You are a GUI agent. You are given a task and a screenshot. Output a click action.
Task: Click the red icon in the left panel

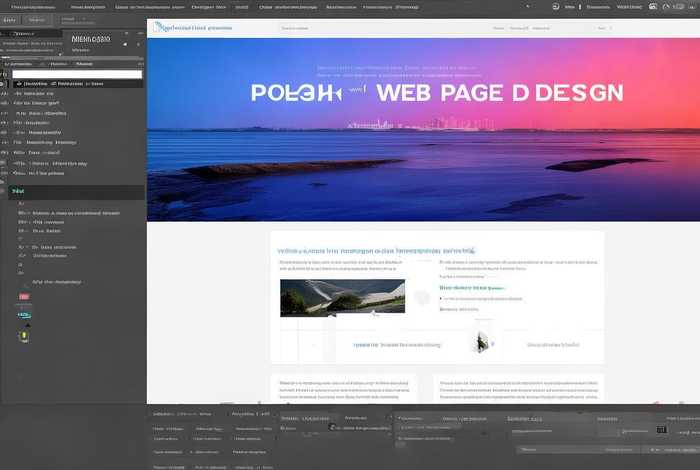point(24,298)
